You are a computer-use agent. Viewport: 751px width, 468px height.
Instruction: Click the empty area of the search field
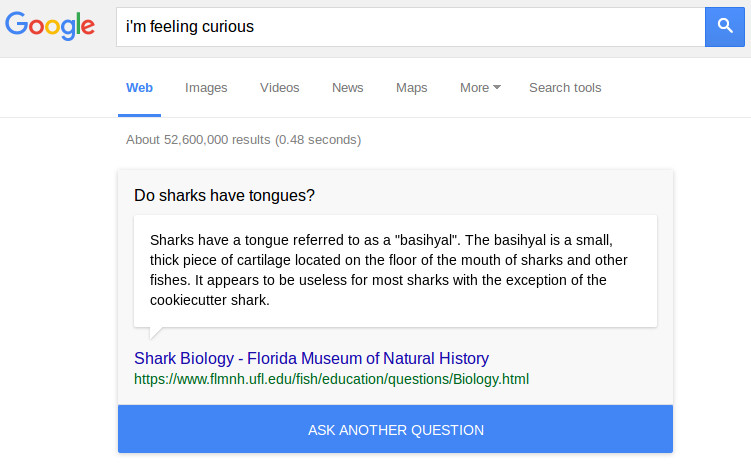coord(479,27)
